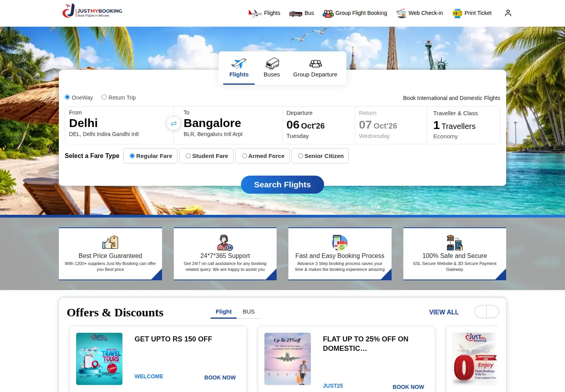Open Group Flight Booking in header
Image resolution: width=565 pixels, height=392 pixels.
(x=361, y=13)
